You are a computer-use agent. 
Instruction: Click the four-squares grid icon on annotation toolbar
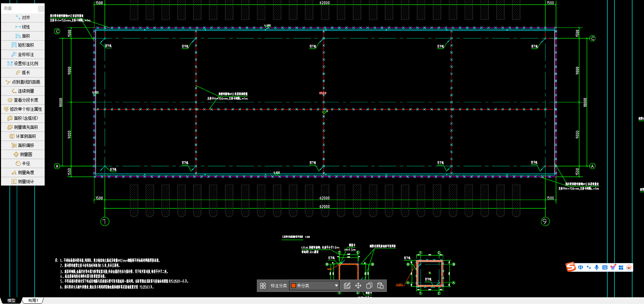tap(263, 286)
